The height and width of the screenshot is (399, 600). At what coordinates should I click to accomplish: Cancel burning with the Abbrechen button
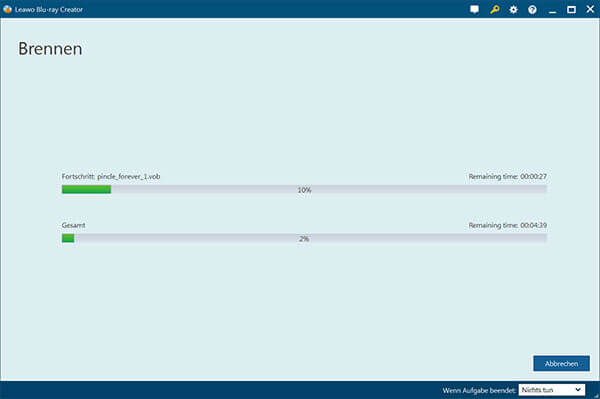pos(561,363)
